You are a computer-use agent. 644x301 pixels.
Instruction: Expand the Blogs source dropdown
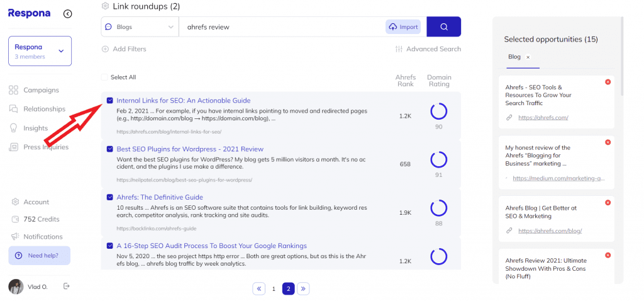click(x=140, y=26)
